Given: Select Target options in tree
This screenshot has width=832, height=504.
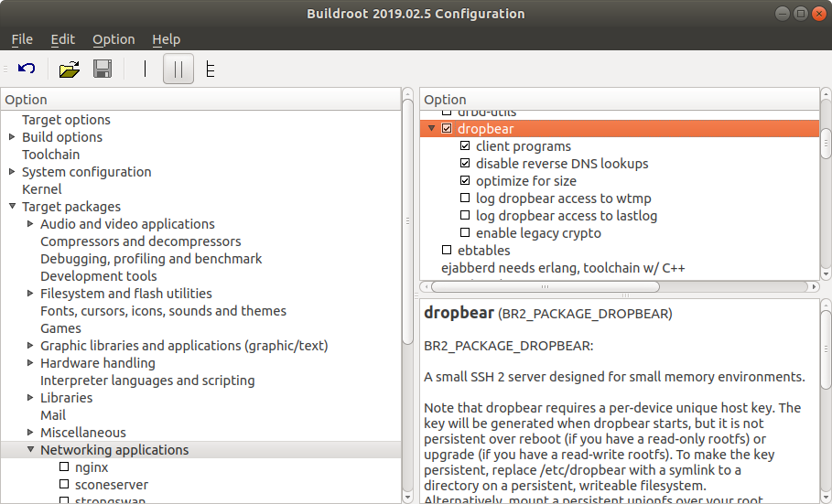Looking at the screenshot, I should pos(66,120).
